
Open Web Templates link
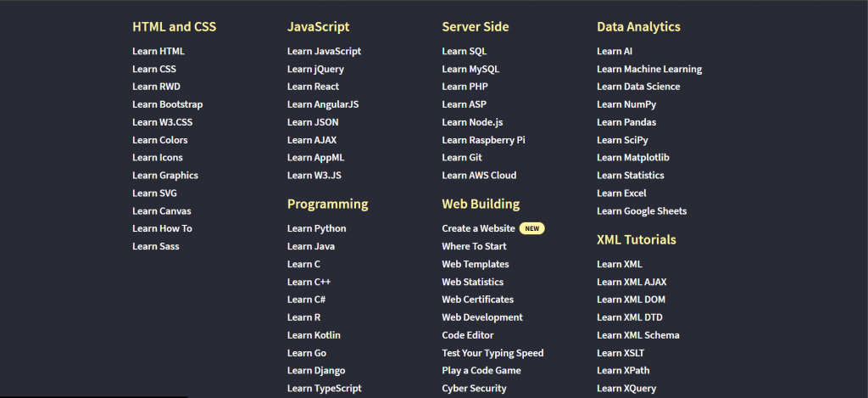coord(476,264)
